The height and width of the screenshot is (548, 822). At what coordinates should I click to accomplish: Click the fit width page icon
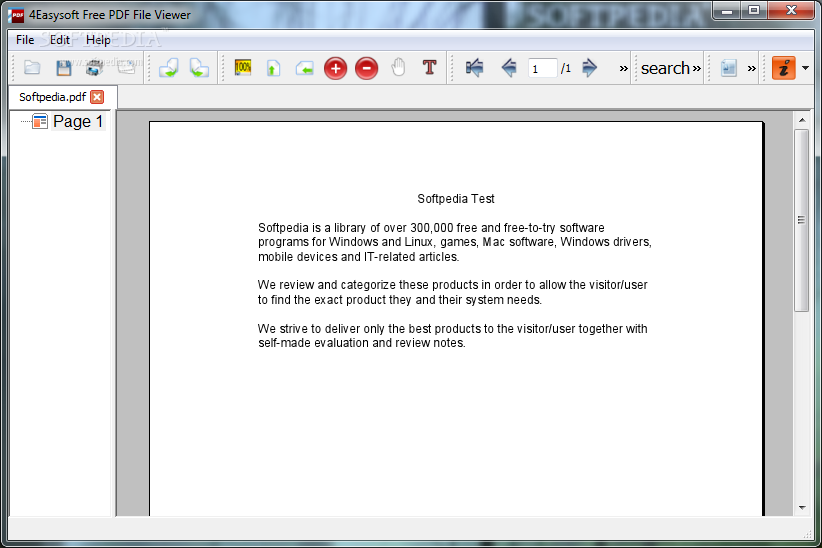[304, 68]
